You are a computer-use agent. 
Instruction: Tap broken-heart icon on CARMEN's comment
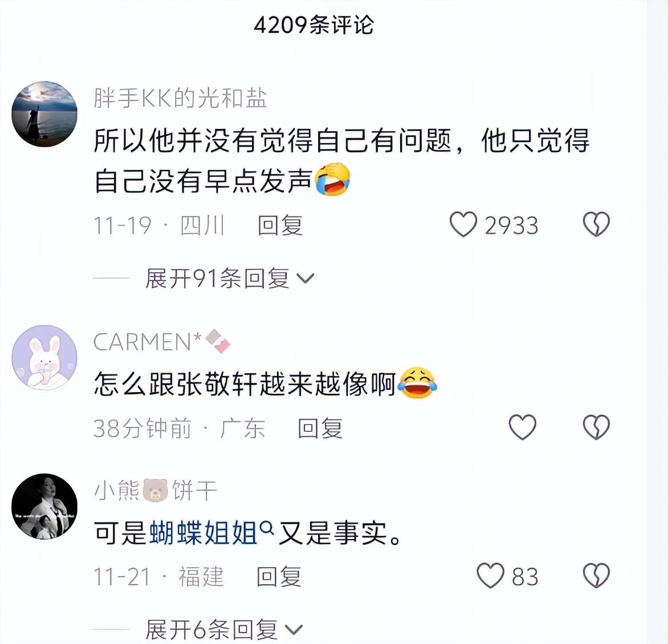pos(596,427)
